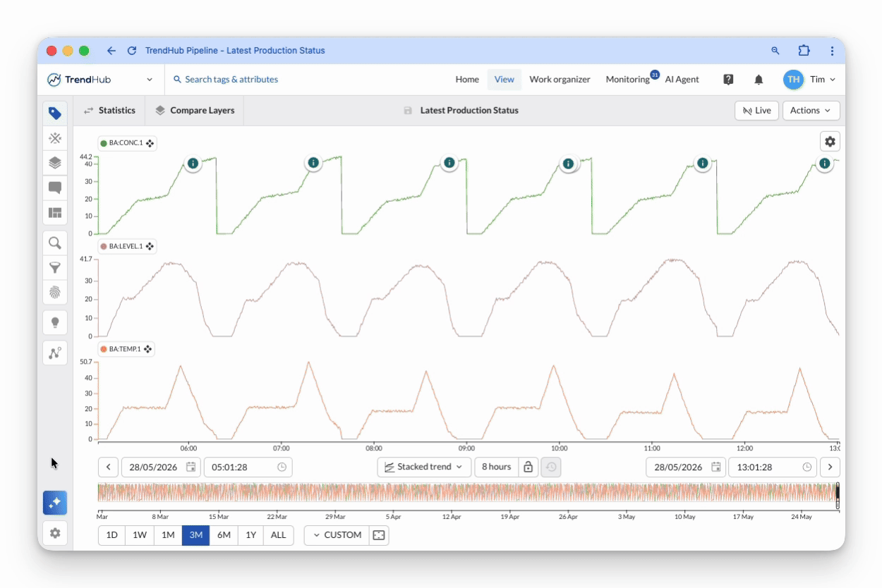Click the save icon beside Latest Production Status

tap(408, 111)
